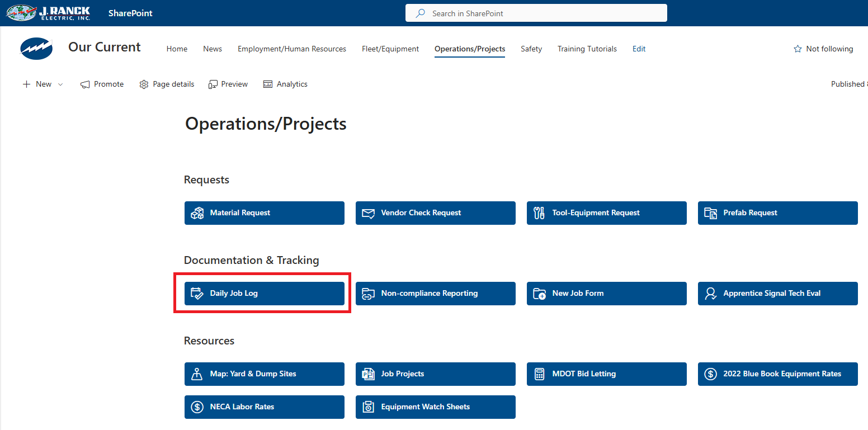Toggle the Not following star
Screen dimensions: 868x430
coord(798,49)
